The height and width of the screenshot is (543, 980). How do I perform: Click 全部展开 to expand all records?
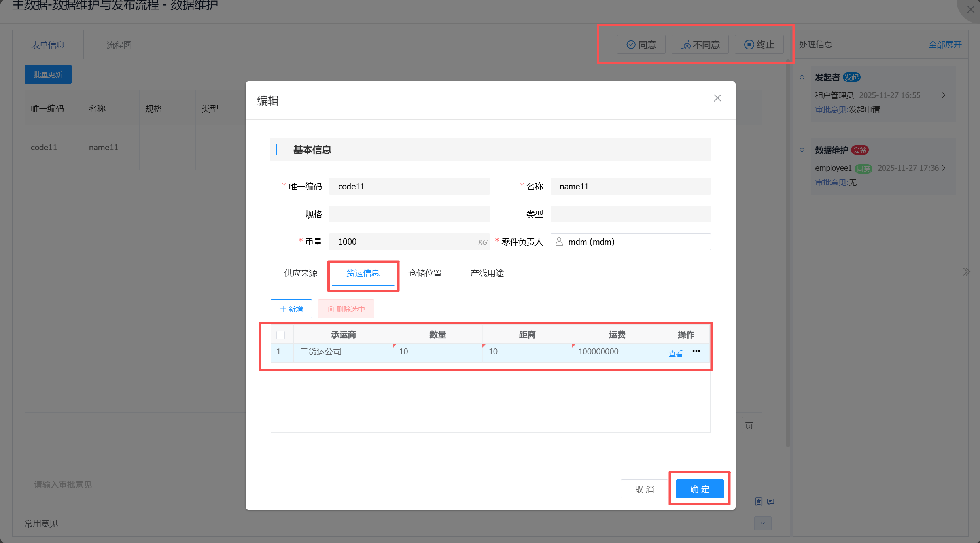click(x=945, y=45)
